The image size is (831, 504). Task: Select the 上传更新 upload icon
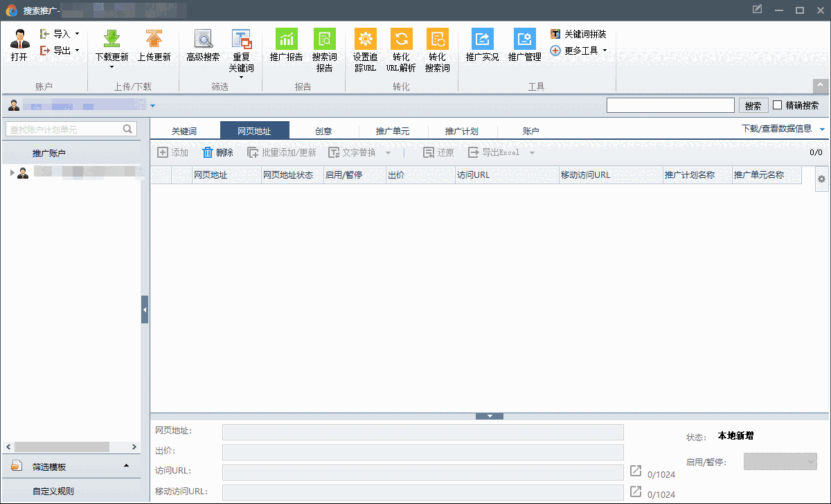tap(154, 45)
